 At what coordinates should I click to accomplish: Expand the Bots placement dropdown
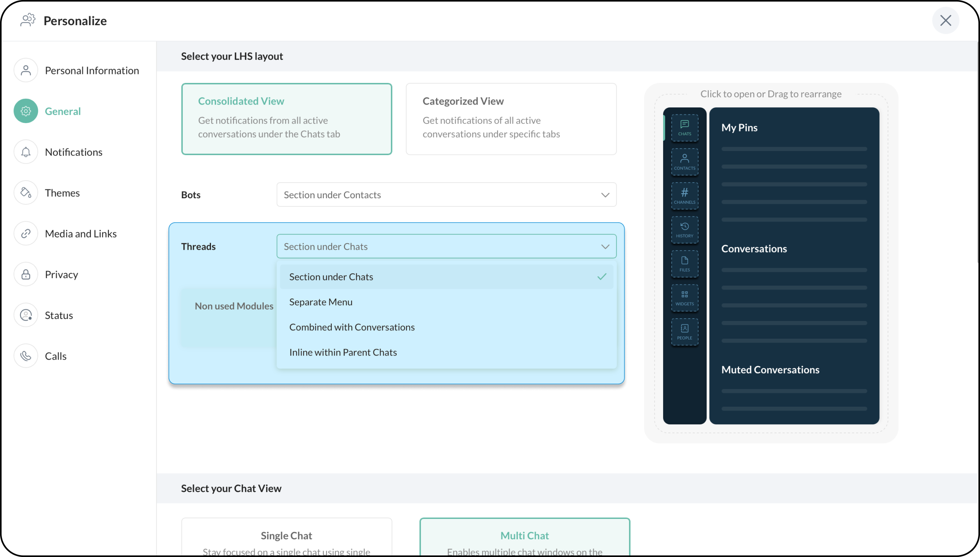(x=446, y=195)
